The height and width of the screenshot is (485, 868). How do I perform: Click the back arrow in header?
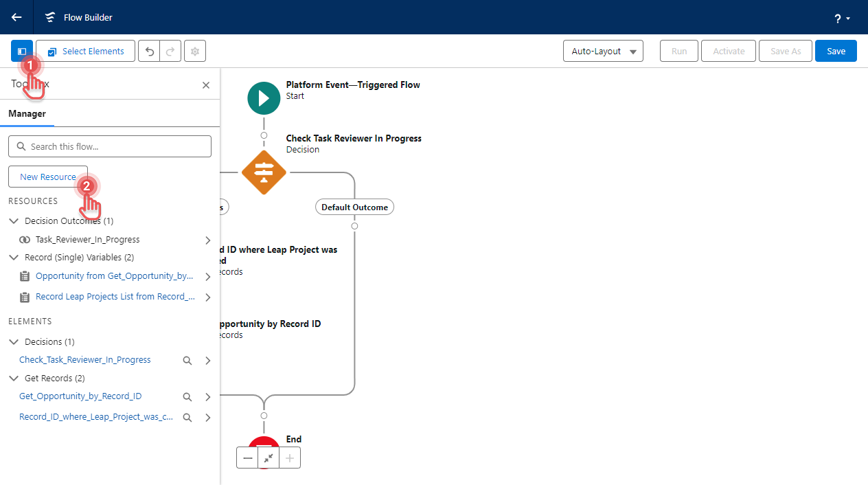click(16, 17)
